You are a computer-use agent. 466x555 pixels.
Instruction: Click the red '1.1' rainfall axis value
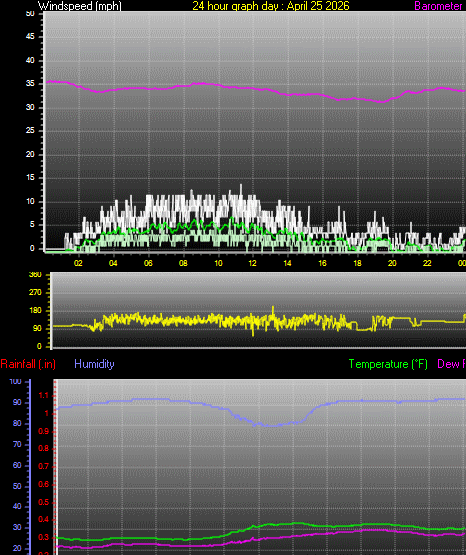tap(44, 395)
